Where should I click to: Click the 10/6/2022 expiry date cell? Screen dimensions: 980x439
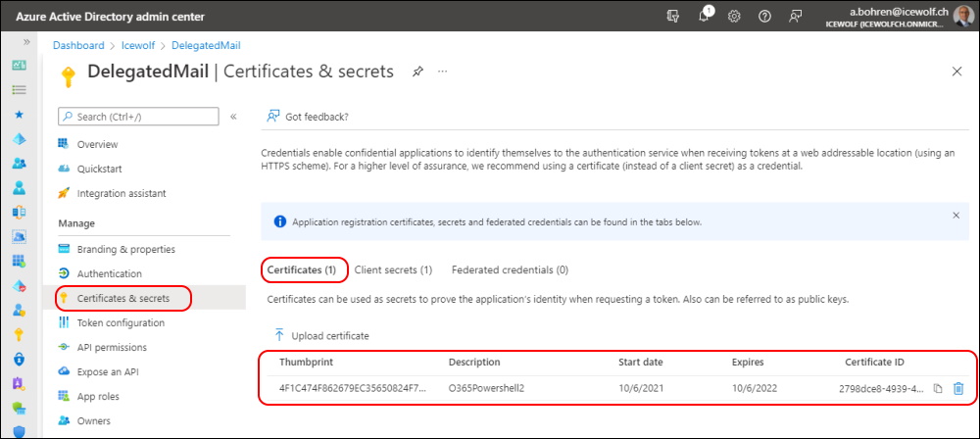(x=755, y=388)
